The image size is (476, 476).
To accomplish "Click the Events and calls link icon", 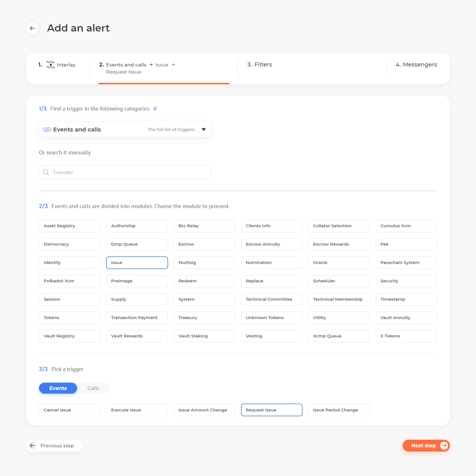I will [x=47, y=130].
